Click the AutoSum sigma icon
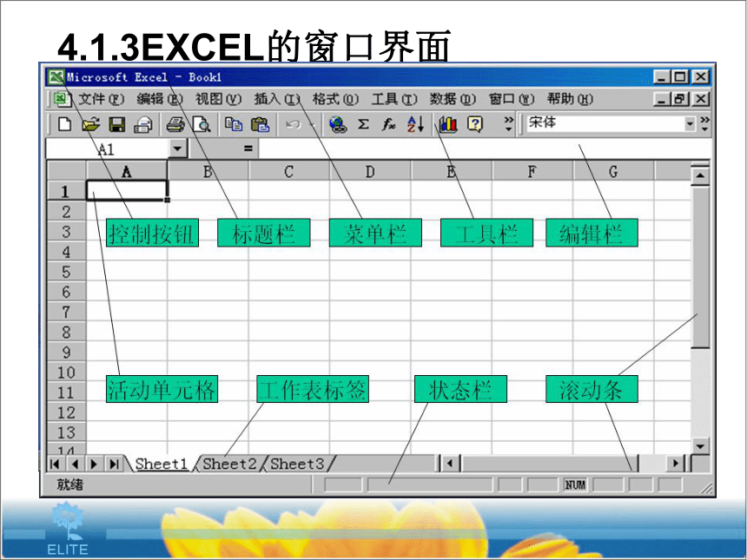Screen dimensions: 747x560 (x=363, y=124)
